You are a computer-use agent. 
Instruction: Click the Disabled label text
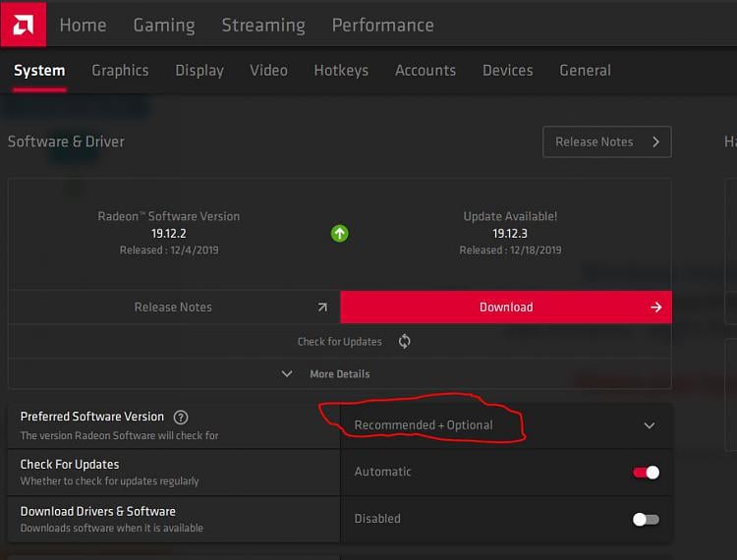(377, 519)
